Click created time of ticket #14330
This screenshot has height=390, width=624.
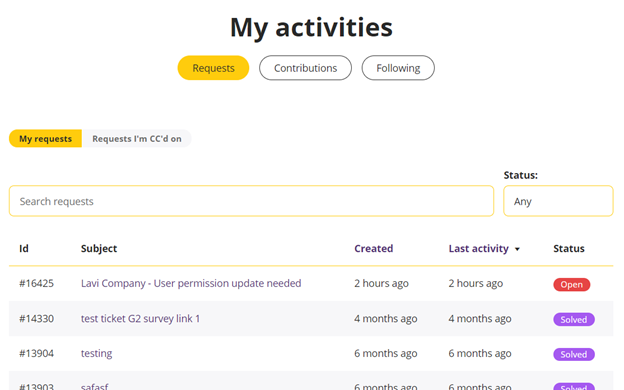tap(386, 318)
